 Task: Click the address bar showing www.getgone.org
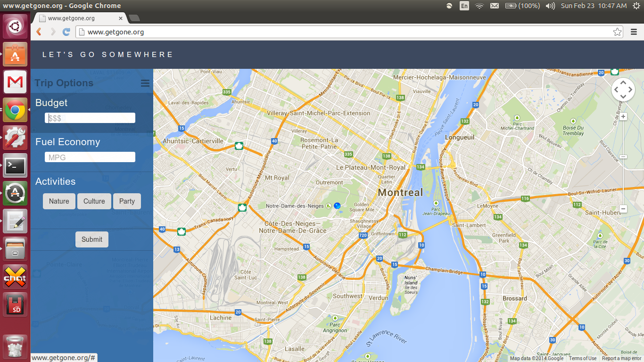click(349, 32)
